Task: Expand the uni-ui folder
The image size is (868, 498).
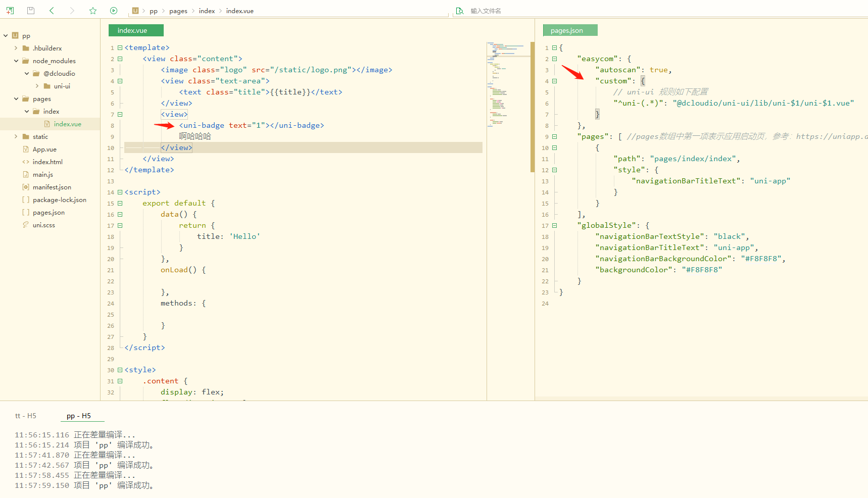Action: coord(37,86)
